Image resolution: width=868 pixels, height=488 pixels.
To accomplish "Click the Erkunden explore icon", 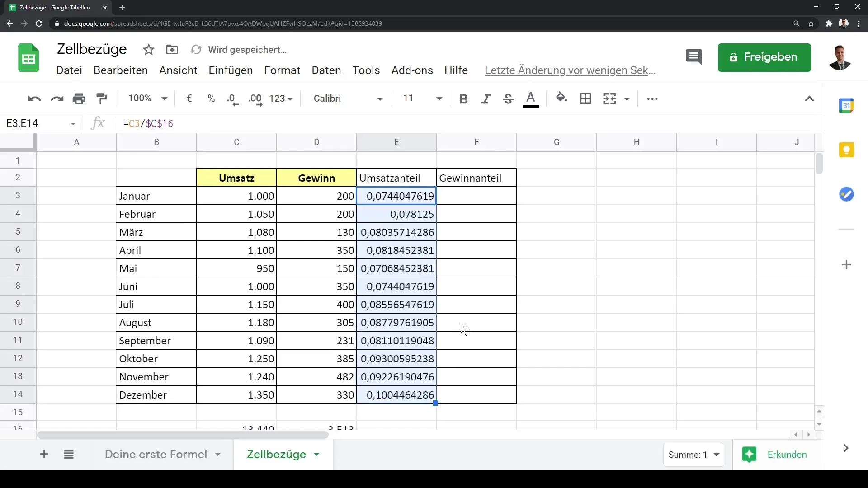I will click(x=749, y=455).
